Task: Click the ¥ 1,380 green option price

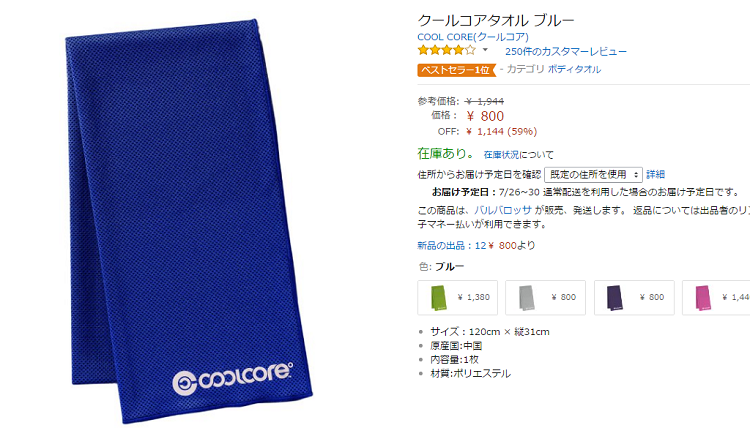Action: (474, 297)
